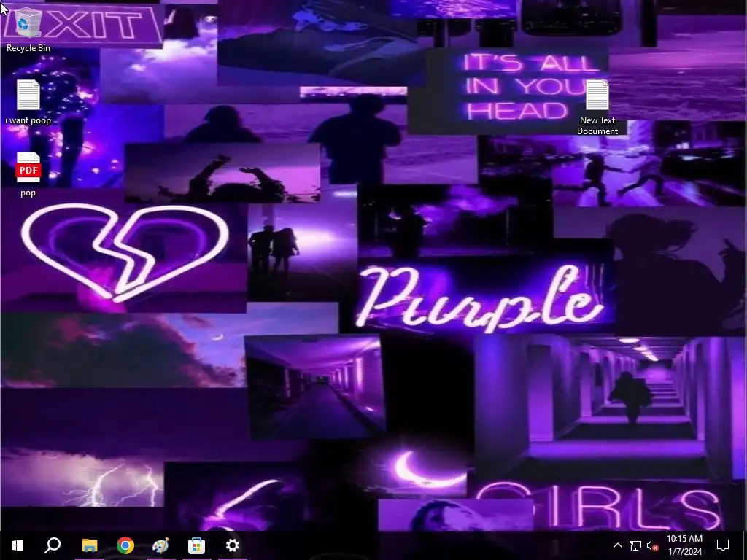Click the 'Recycle Bin' label text

click(28, 48)
